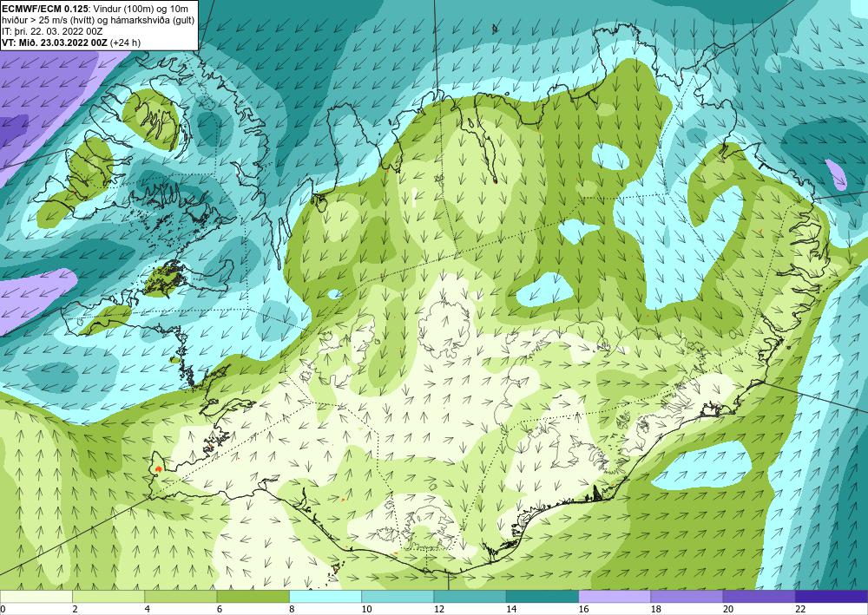Click the legend tick label "14"
Screen dimensions: 868x615
(511, 610)
